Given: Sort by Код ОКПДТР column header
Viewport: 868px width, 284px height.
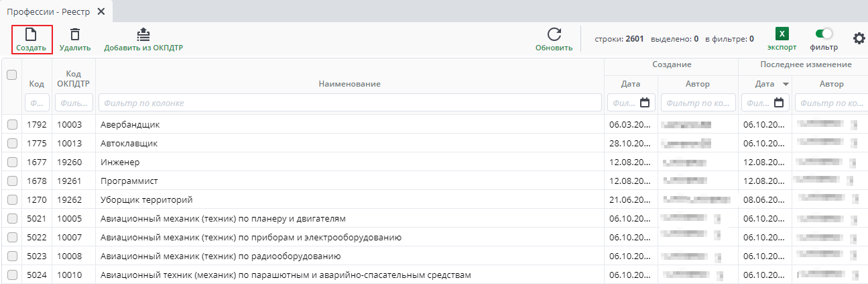Looking at the screenshot, I should point(74,79).
